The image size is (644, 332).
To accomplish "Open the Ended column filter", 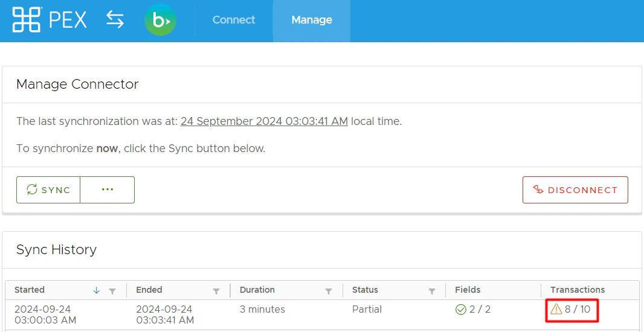I will click(216, 291).
